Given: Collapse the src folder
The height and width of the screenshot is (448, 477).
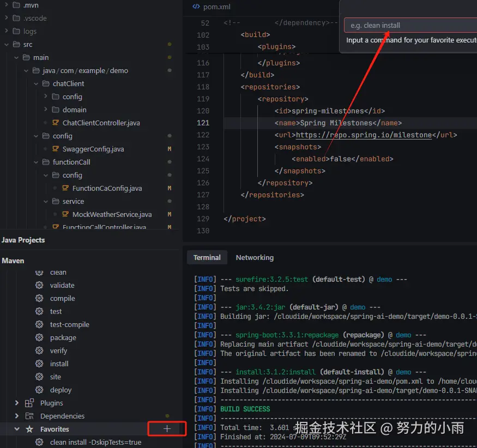Looking at the screenshot, I should pos(7,44).
